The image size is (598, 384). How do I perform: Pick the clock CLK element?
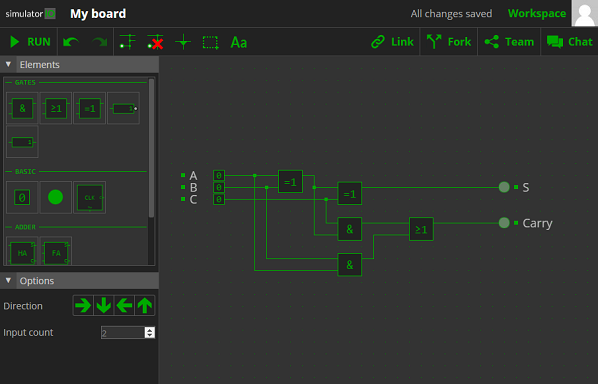[x=89, y=198]
